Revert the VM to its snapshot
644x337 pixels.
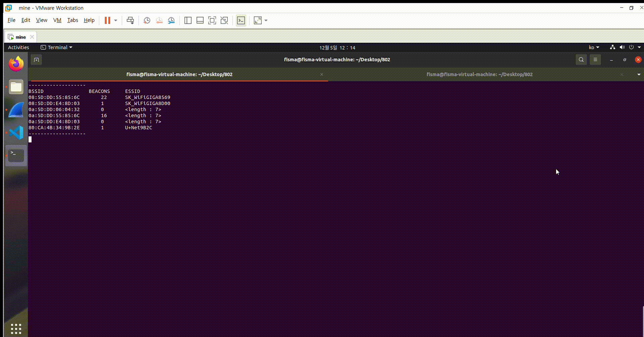click(x=159, y=20)
